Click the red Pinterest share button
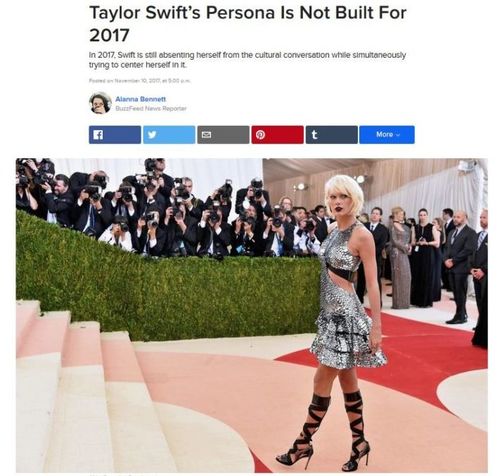Viewport: 500px width, 476px height. 277,135
